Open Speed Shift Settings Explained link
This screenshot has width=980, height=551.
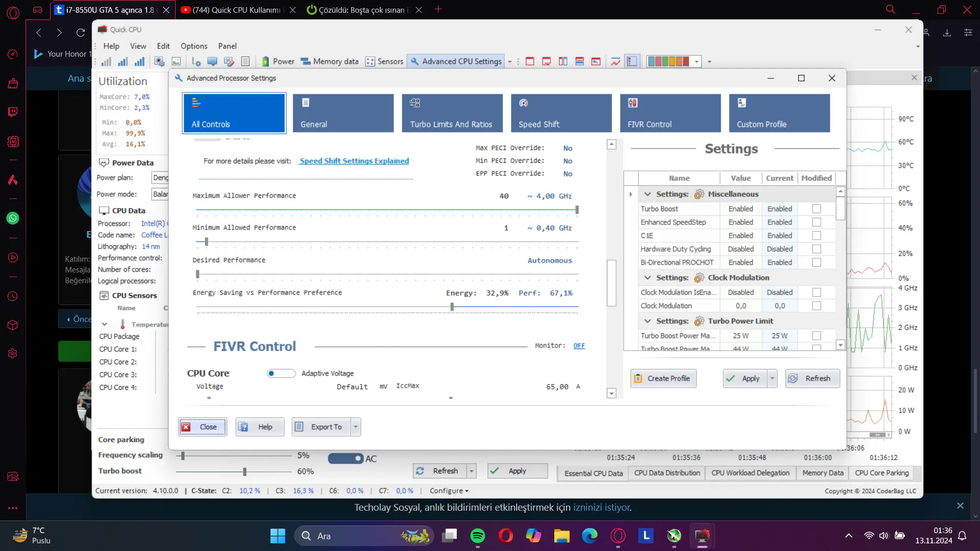354,161
